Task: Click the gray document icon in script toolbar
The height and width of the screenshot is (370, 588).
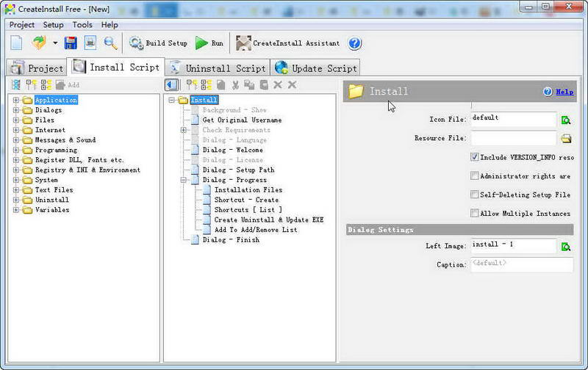Action: point(221,85)
